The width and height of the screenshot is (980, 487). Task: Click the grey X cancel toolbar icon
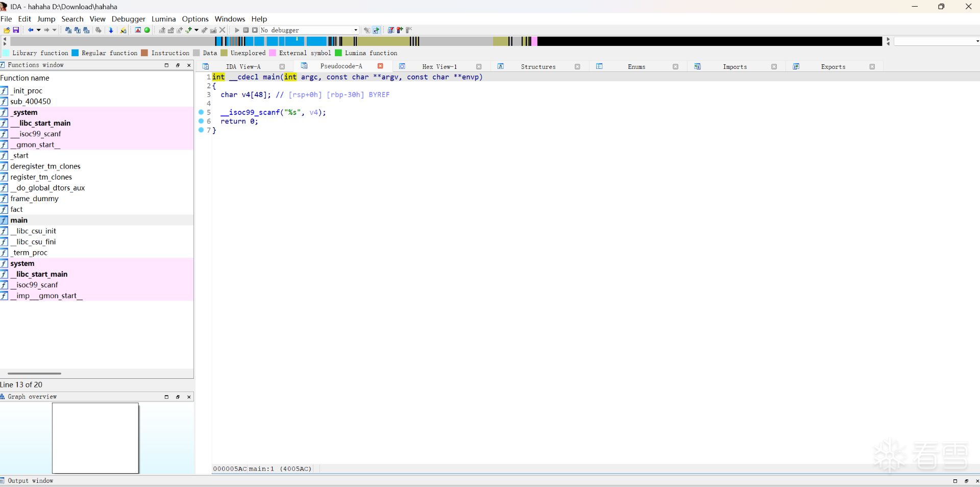coord(222,30)
